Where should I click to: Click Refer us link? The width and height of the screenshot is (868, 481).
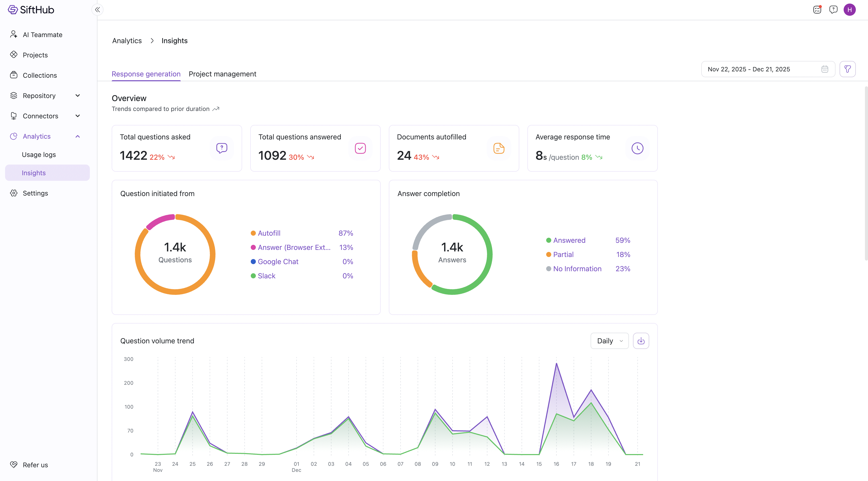click(x=35, y=465)
